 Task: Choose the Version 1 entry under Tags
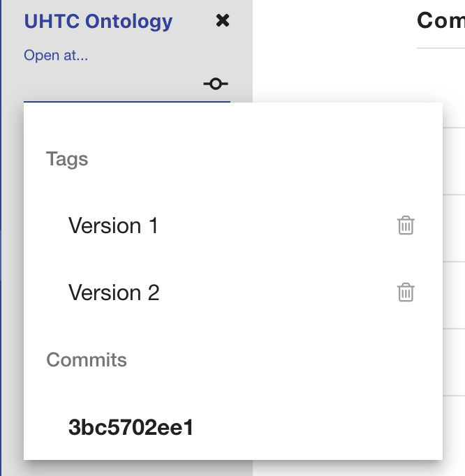(113, 226)
